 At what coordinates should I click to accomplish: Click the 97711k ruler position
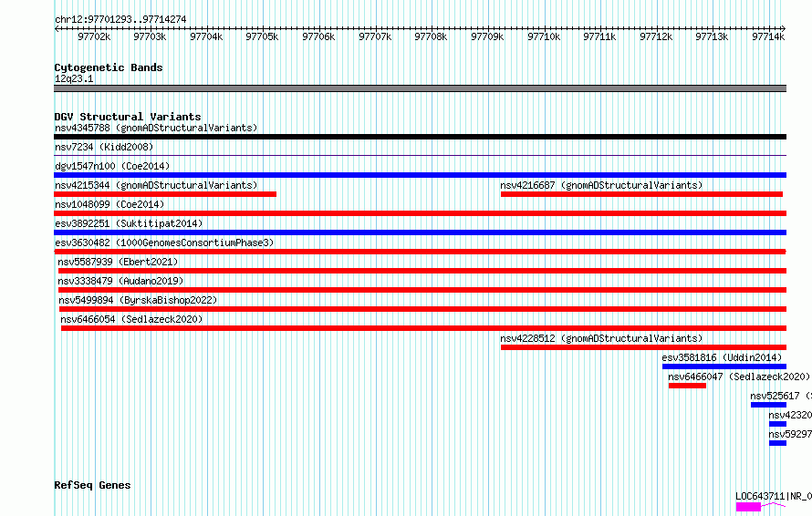click(599, 36)
